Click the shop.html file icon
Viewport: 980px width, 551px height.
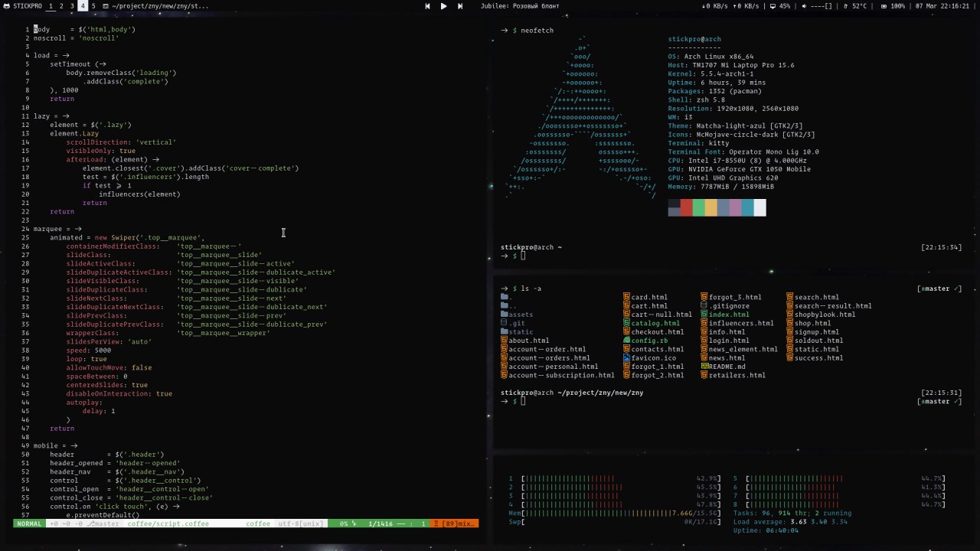tap(790, 323)
